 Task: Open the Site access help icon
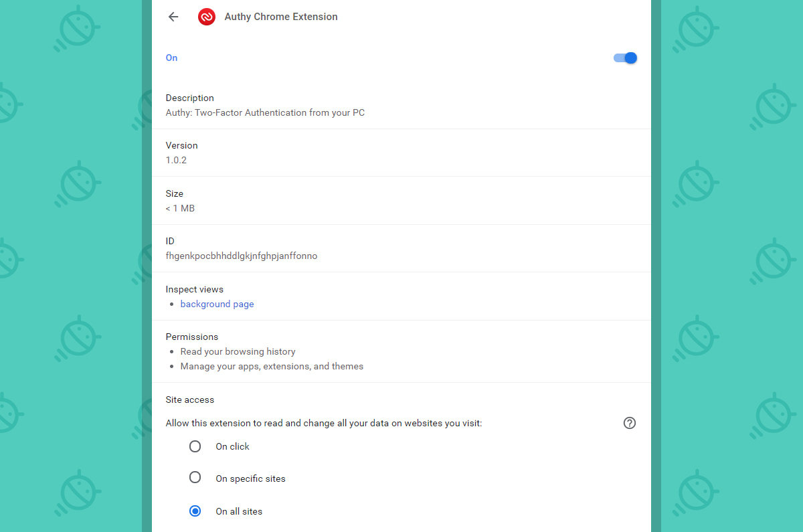coord(629,423)
